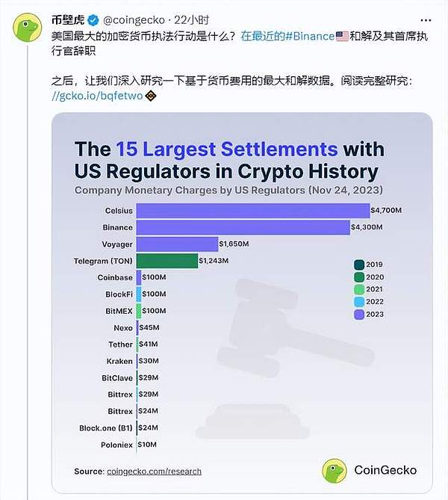Click the 2023 legend color swatch
This screenshot has height=500, width=448.
[x=358, y=315]
